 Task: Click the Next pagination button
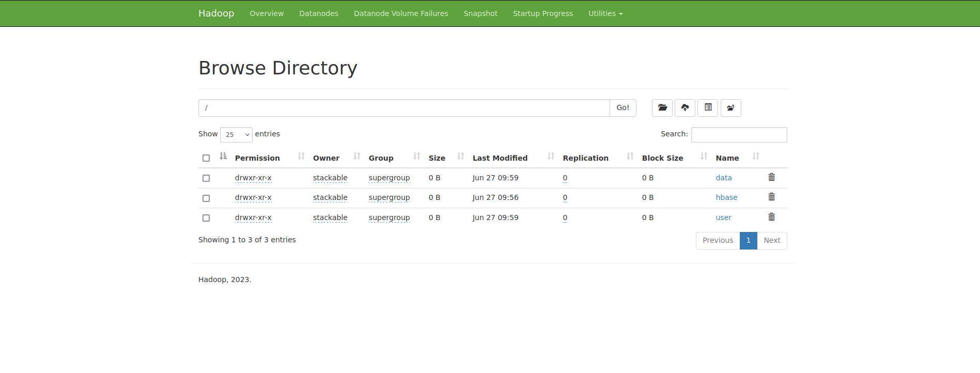point(771,241)
